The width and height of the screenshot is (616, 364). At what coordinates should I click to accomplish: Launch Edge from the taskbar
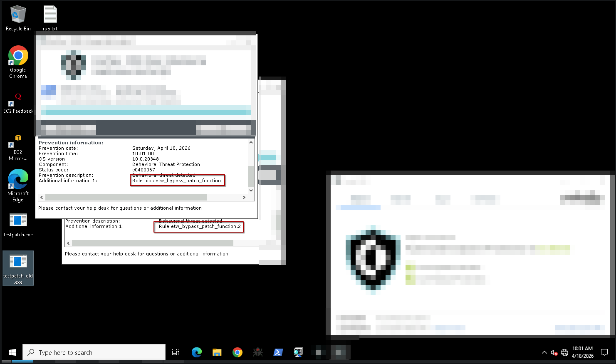tap(197, 352)
